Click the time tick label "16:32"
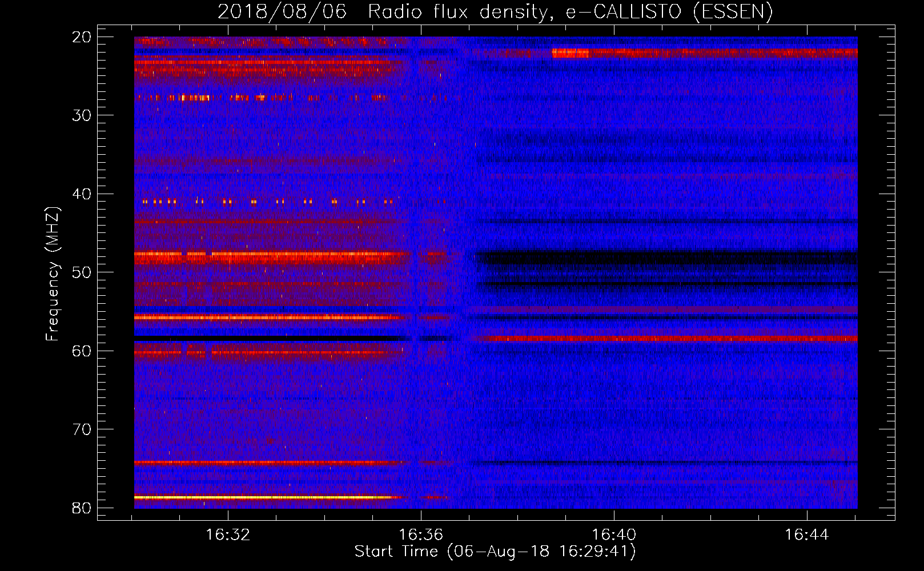The image size is (924, 571). click(228, 535)
